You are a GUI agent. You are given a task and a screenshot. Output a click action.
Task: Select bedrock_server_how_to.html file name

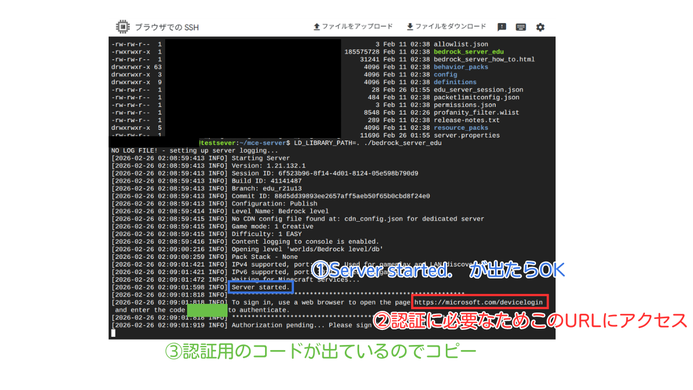[x=484, y=59]
